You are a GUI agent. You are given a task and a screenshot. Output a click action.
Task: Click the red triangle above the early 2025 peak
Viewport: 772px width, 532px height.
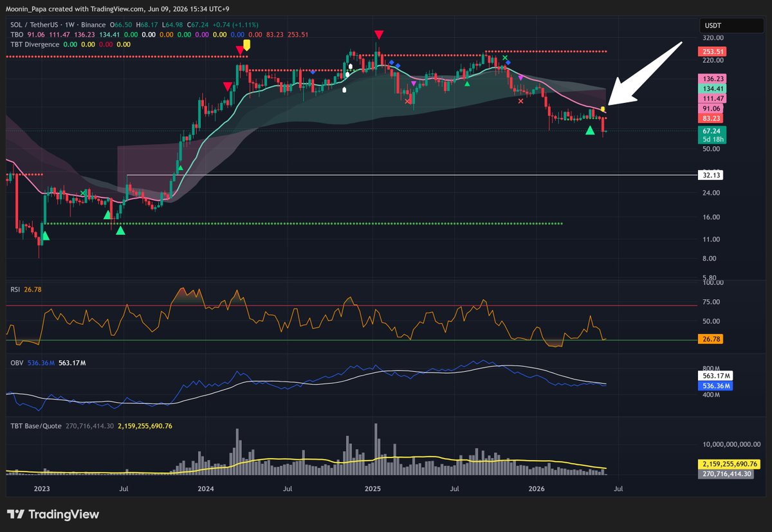tap(380, 34)
